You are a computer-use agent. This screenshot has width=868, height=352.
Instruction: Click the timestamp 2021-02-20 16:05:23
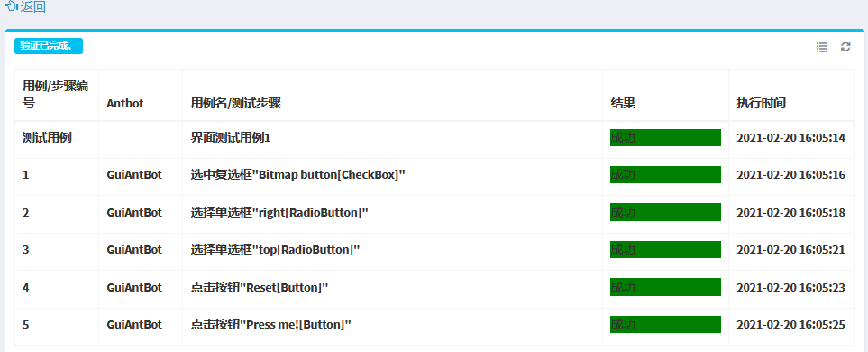click(x=791, y=288)
